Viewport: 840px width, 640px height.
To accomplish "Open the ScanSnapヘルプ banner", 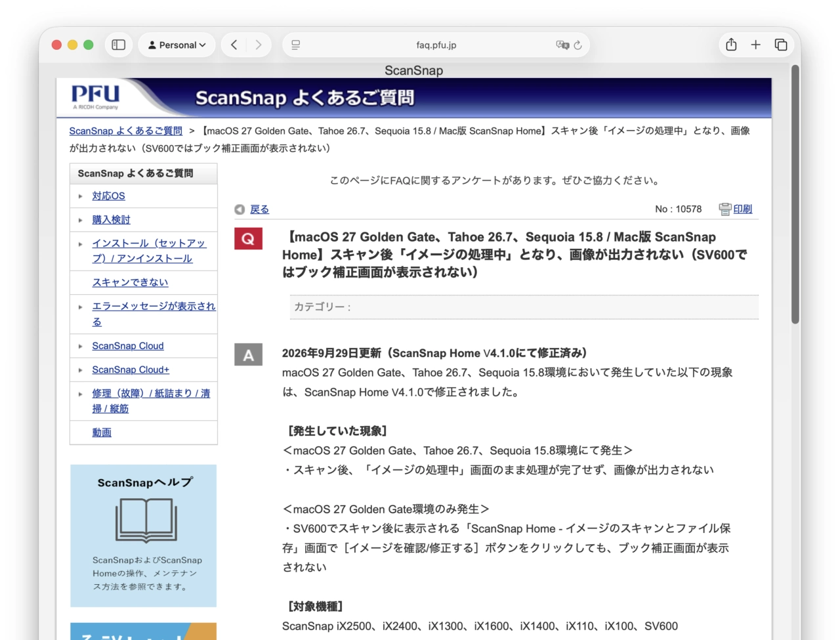I will pyautogui.click(x=143, y=536).
